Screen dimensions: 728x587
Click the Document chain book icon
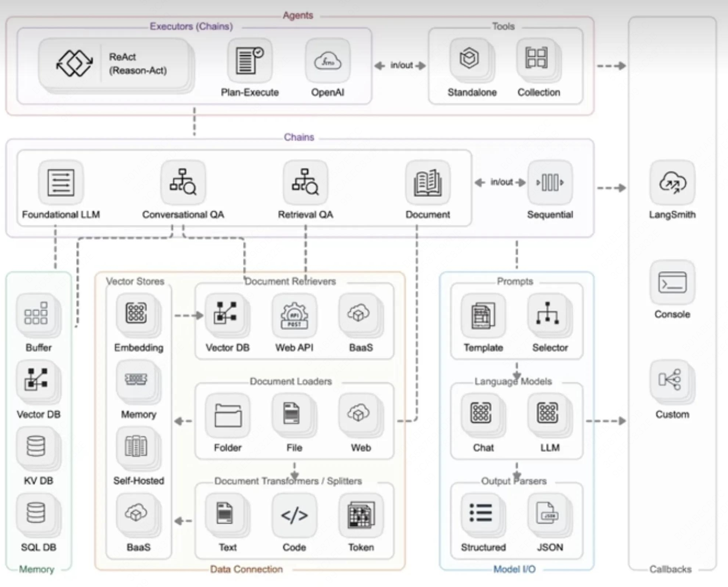click(x=428, y=183)
